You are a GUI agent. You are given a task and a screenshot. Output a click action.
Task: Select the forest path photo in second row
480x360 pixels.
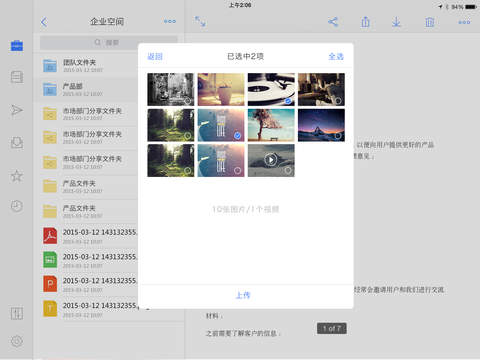pos(171,125)
